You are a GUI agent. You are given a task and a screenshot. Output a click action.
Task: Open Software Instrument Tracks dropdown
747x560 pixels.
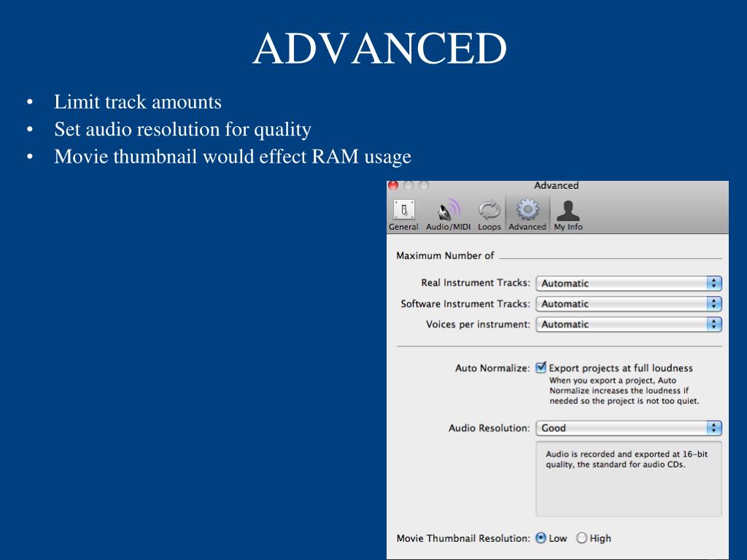pyautogui.click(x=629, y=304)
